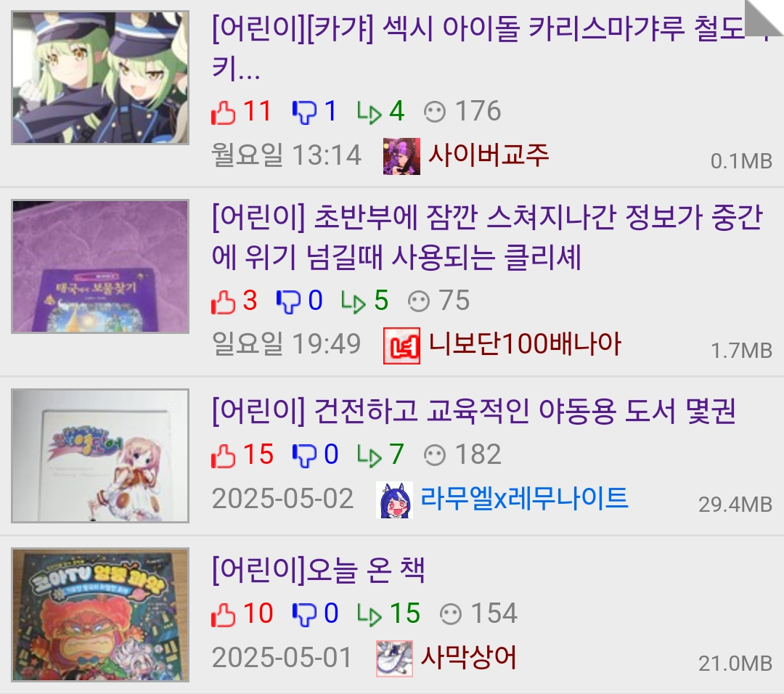Click view-count face icon beside 182
The height and width of the screenshot is (694, 784).
(x=435, y=455)
